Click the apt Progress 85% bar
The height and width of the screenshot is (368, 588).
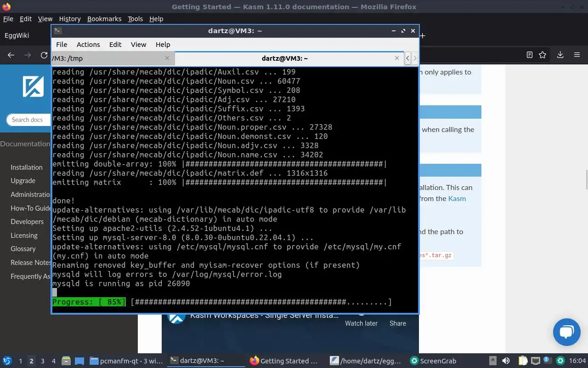pyautogui.click(x=222, y=302)
